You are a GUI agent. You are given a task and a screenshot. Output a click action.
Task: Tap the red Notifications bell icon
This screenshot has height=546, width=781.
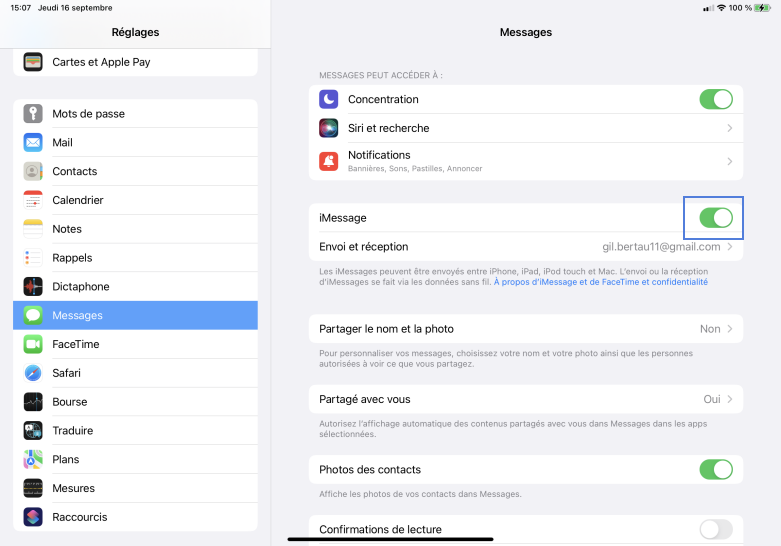pyautogui.click(x=329, y=161)
